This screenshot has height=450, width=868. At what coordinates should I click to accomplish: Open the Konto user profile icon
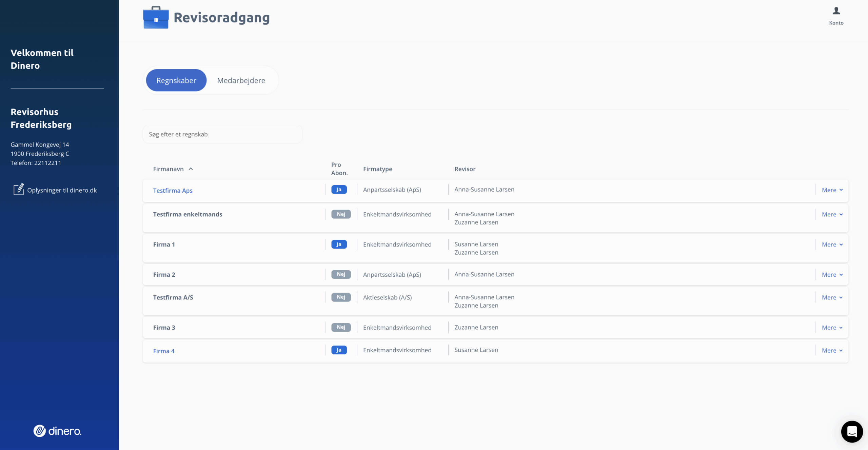[x=836, y=11]
